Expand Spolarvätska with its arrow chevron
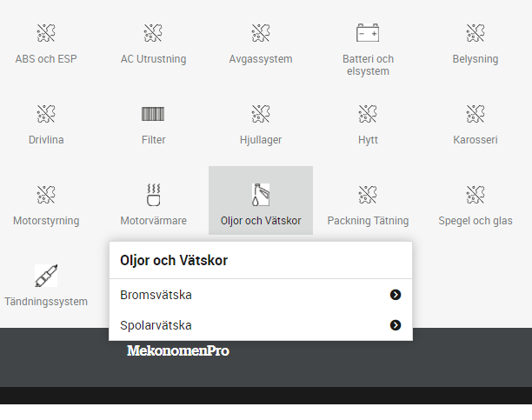The height and width of the screenshot is (420, 532). point(396,325)
